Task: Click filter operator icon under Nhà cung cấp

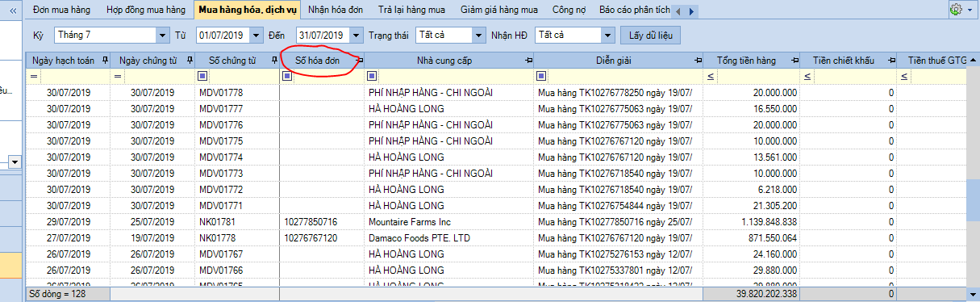Action: click(x=371, y=76)
